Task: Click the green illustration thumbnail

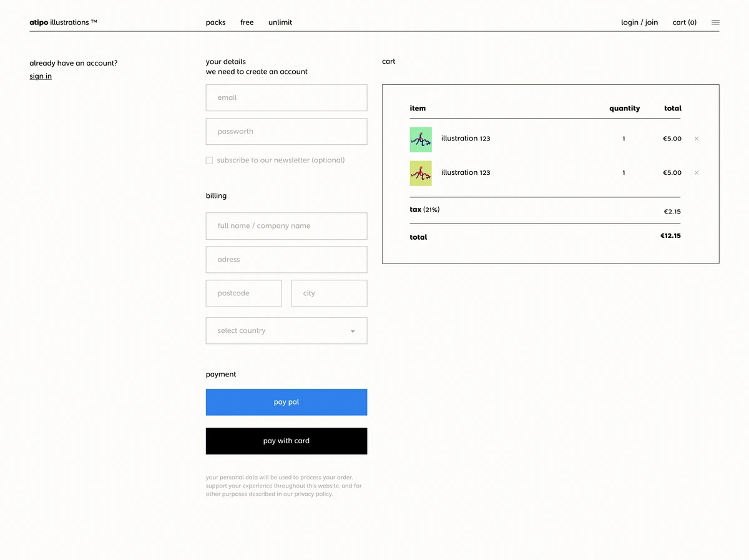Action: coord(420,139)
